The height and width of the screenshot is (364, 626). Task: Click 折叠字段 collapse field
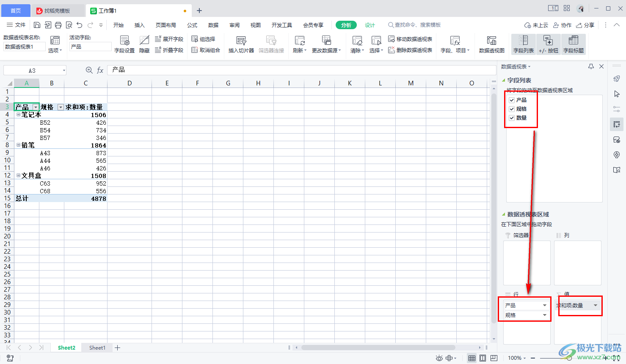(169, 50)
